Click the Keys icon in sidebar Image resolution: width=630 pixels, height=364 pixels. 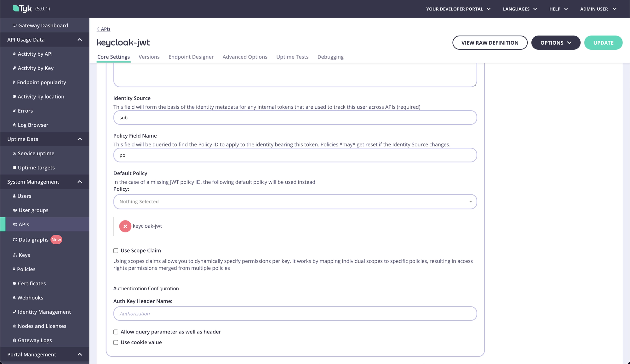pos(15,255)
